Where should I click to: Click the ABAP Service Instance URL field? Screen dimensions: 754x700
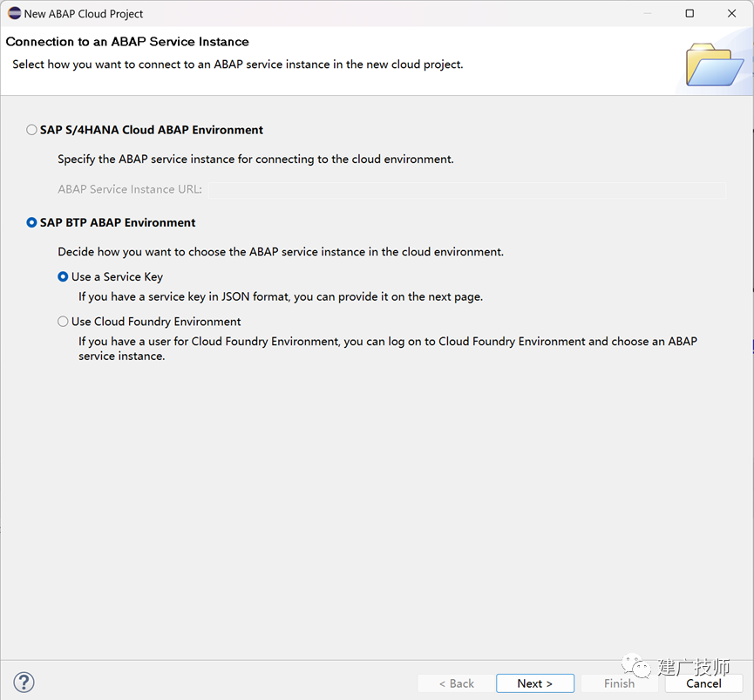click(x=467, y=190)
